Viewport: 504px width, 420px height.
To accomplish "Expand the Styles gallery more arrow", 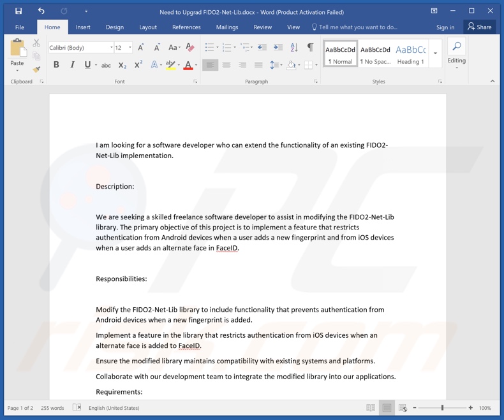I will pyautogui.click(x=436, y=54).
